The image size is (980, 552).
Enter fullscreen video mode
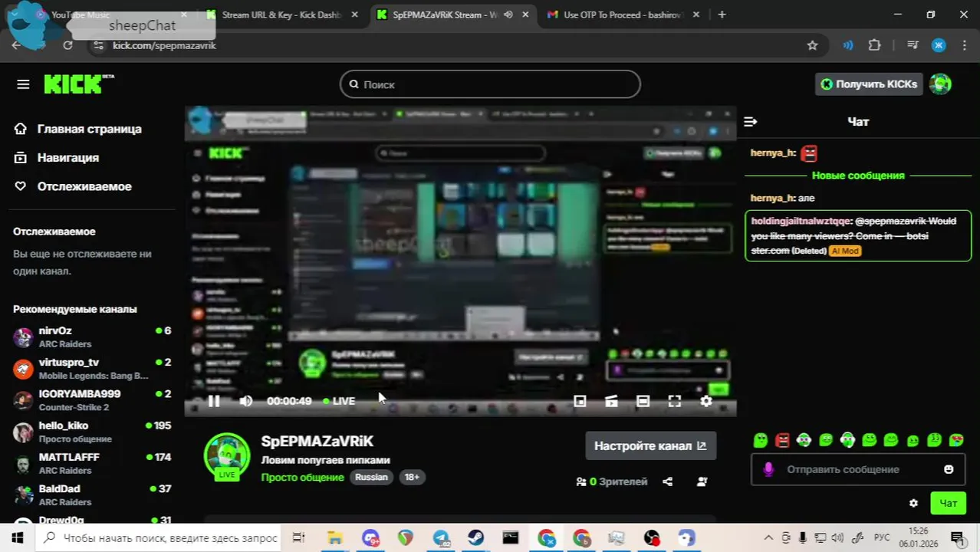pos(674,401)
